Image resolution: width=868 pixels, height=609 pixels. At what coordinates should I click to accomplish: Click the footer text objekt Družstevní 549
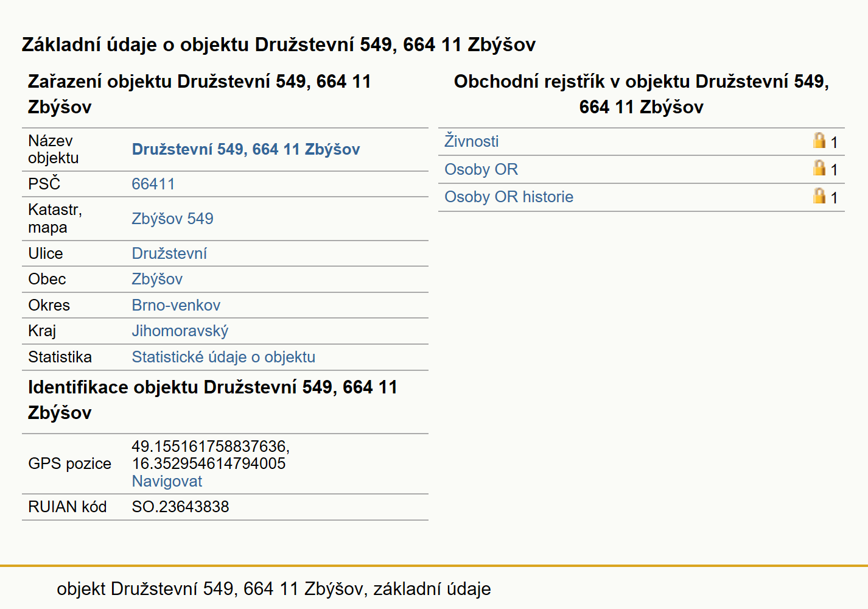[x=274, y=589]
